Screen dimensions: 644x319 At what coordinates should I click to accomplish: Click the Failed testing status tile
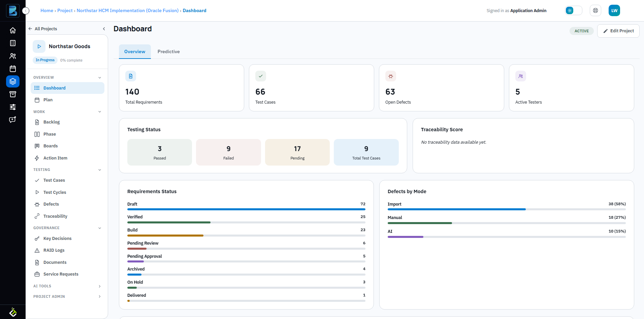pyautogui.click(x=228, y=152)
